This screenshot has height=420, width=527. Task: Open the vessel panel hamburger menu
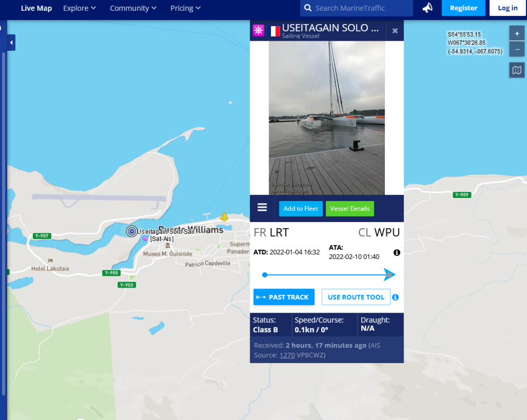coord(262,207)
